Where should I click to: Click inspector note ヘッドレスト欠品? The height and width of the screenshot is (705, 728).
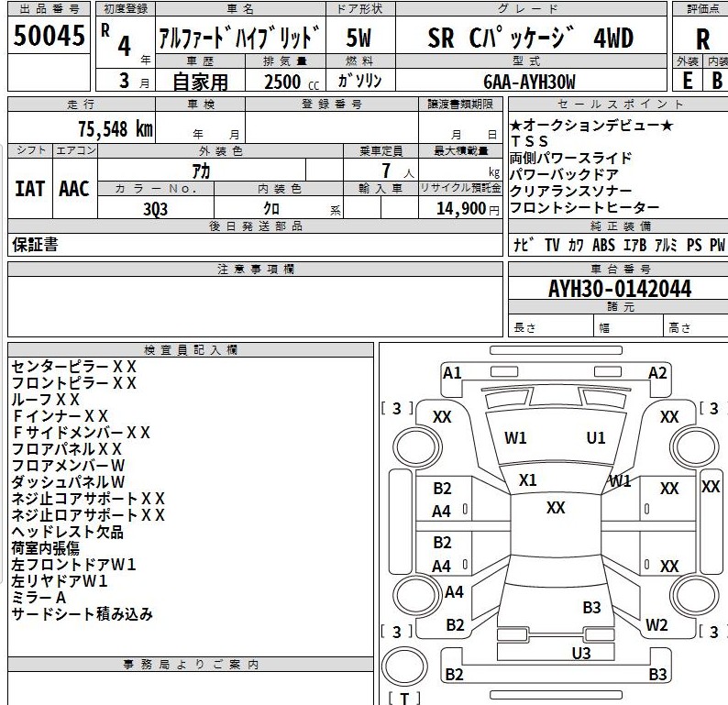coord(67,532)
